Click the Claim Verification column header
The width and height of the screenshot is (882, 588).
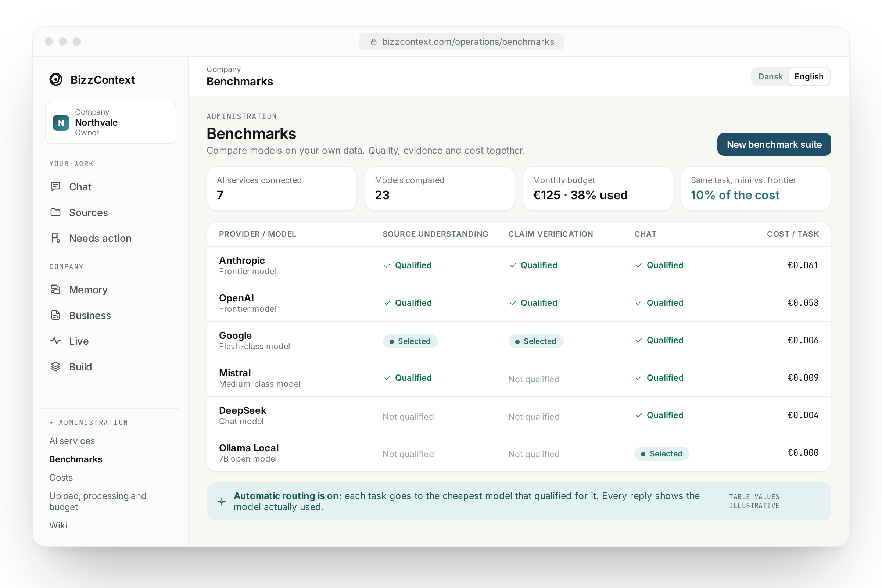point(551,234)
